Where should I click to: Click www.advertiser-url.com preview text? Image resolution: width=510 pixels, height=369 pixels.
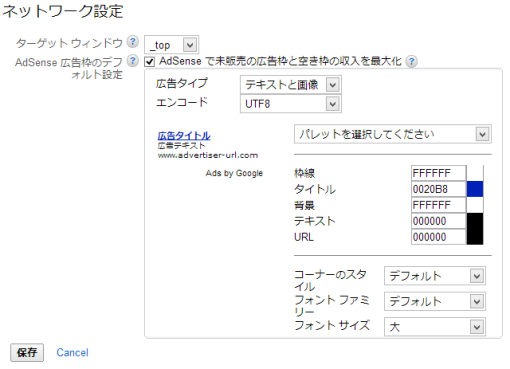pyautogui.click(x=208, y=155)
